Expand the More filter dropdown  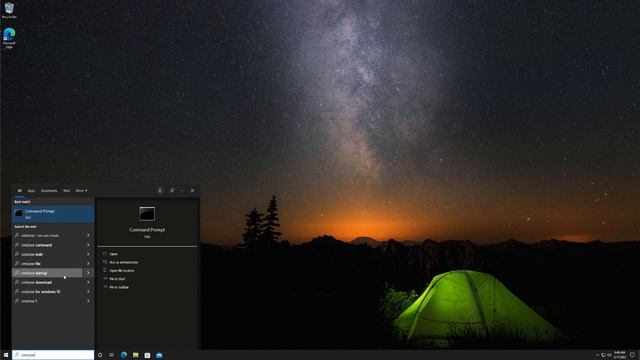[81, 191]
